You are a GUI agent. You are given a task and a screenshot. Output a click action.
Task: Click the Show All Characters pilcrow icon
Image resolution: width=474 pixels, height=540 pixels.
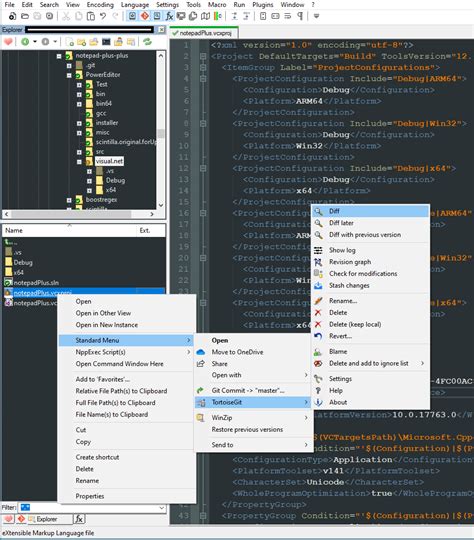coord(300,16)
